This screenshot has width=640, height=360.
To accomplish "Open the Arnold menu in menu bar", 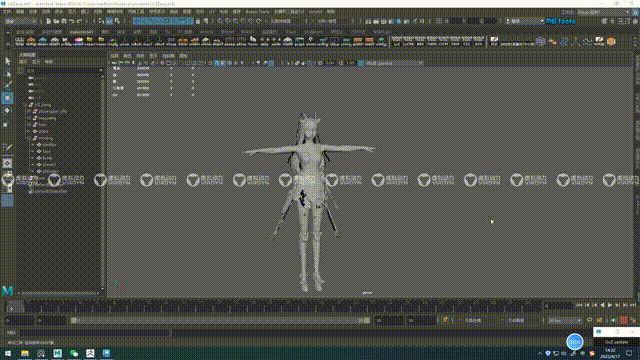I will (315, 12).
